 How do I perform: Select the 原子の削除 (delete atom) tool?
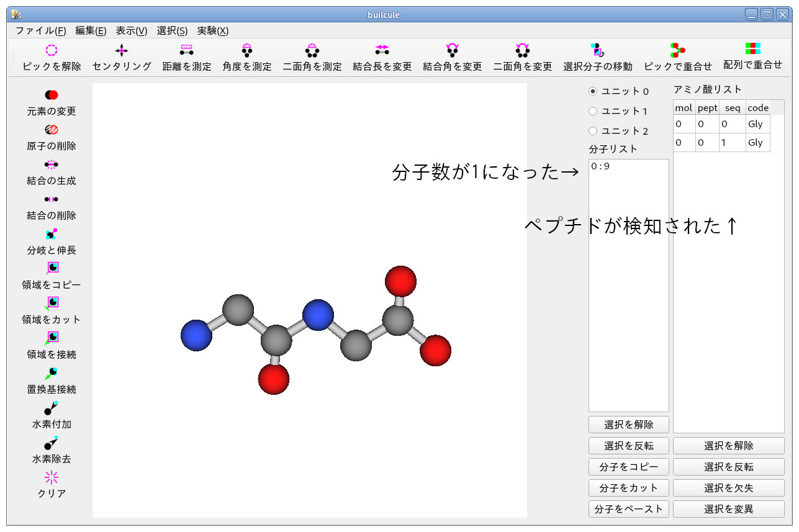pyautogui.click(x=51, y=138)
